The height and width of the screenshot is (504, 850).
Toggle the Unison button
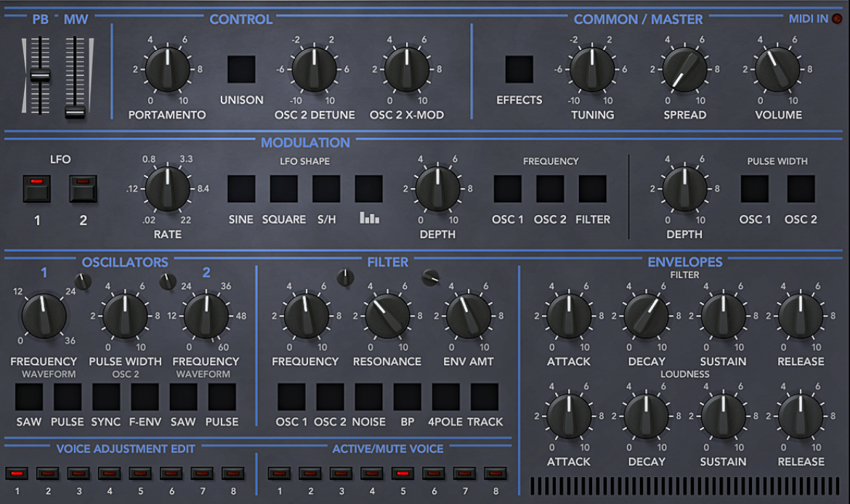click(x=241, y=70)
